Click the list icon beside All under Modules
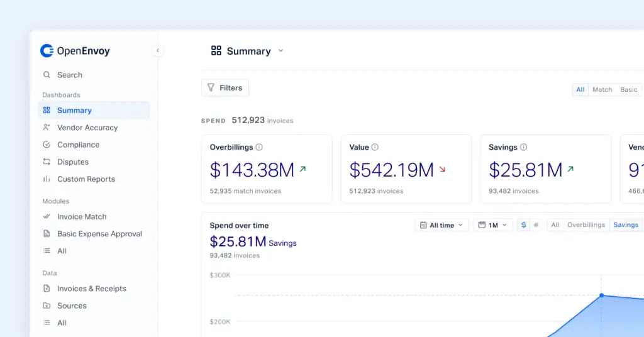 [x=47, y=251]
